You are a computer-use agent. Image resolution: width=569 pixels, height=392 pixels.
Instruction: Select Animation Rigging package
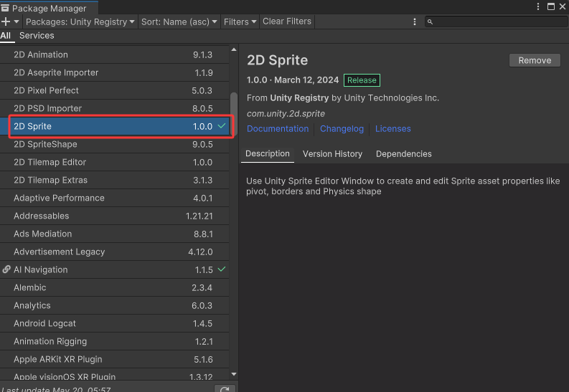tap(114, 341)
